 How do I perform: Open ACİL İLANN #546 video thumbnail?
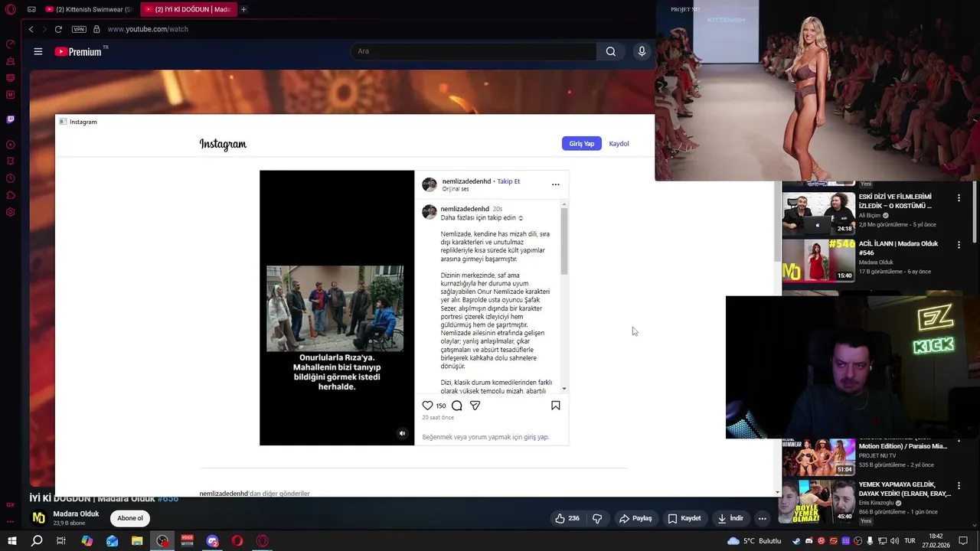(818, 260)
